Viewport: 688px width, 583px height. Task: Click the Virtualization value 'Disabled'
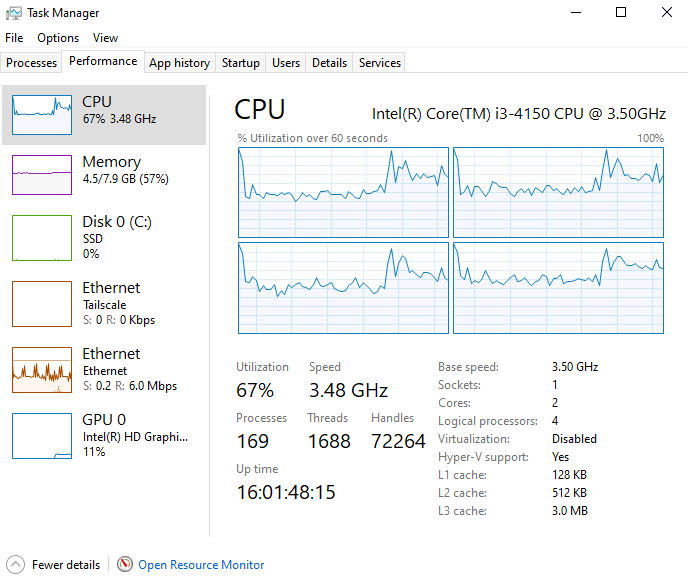tap(574, 439)
